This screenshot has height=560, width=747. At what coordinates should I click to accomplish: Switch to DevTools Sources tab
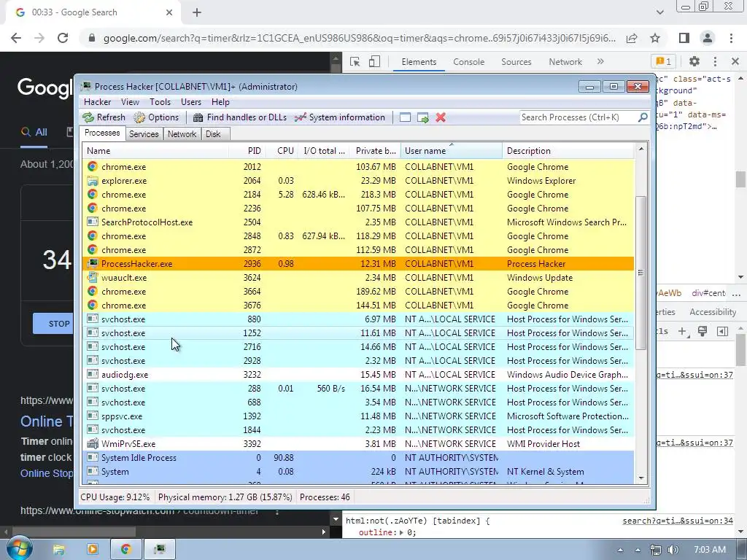pos(516,62)
